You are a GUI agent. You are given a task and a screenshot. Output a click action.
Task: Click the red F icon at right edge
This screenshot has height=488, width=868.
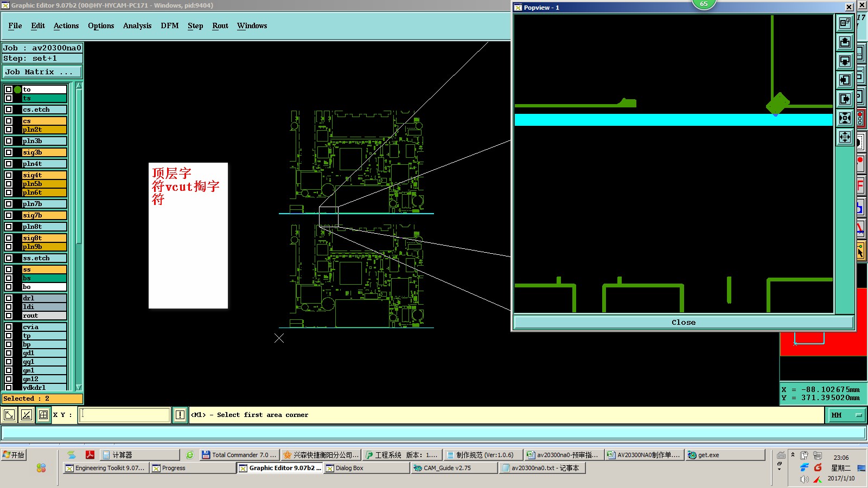tap(860, 185)
